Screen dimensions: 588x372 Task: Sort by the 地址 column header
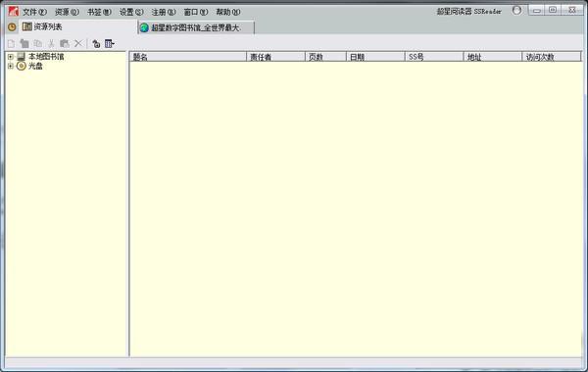(493, 57)
